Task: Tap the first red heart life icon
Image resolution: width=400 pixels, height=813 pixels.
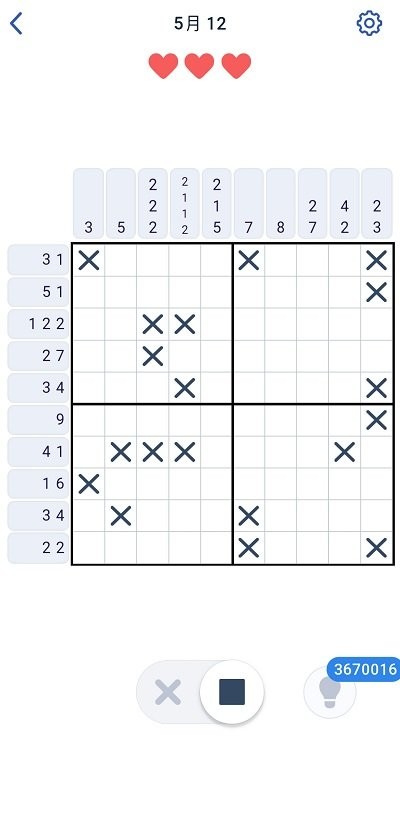Action: tap(163, 66)
